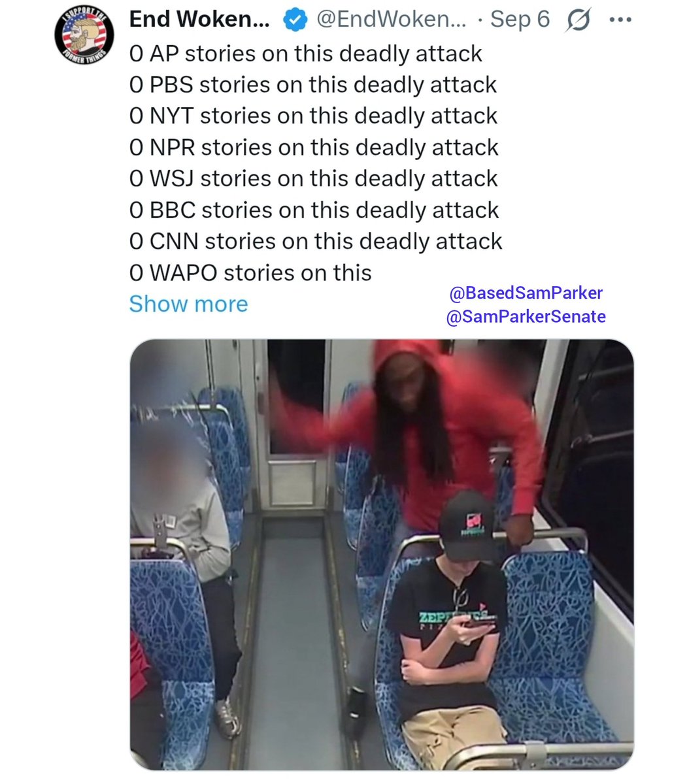Click the @BasedSamParker watermark text
687x784 pixels.
pos(526,293)
